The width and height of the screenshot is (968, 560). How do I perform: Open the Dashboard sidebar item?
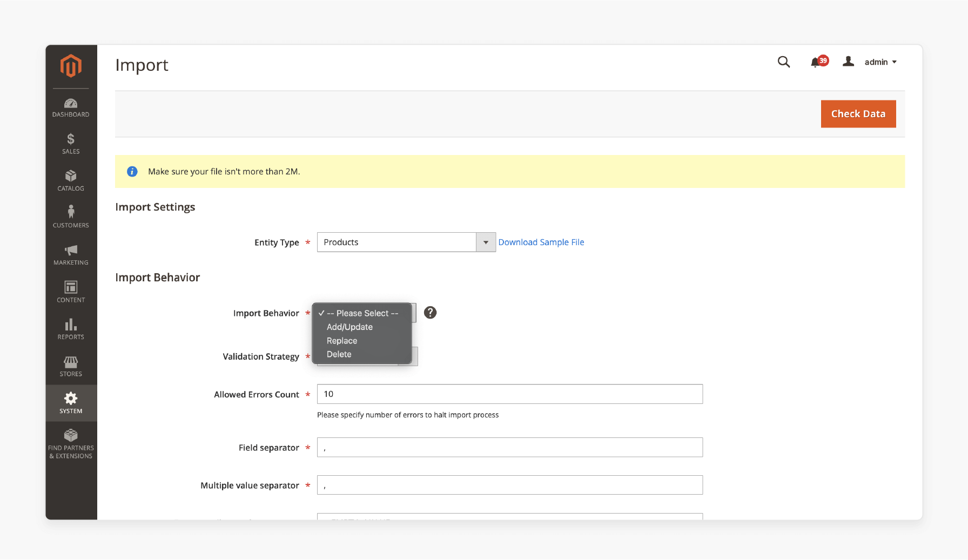[x=71, y=107]
